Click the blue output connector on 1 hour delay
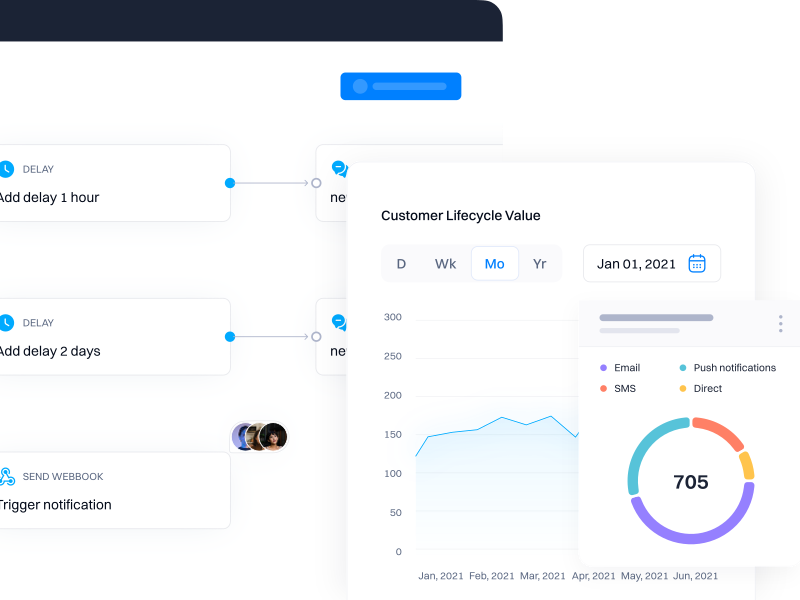The height and width of the screenshot is (600, 800). (x=230, y=183)
